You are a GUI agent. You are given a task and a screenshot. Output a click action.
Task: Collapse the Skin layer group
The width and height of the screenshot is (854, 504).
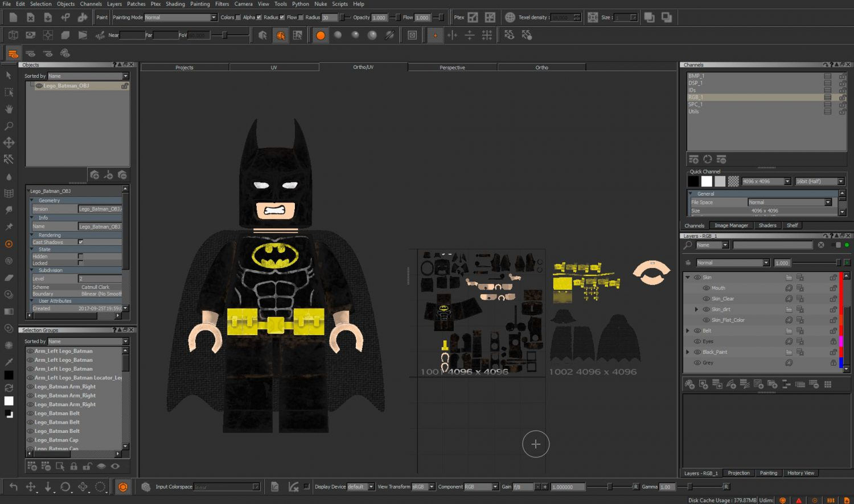pos(688,278)
